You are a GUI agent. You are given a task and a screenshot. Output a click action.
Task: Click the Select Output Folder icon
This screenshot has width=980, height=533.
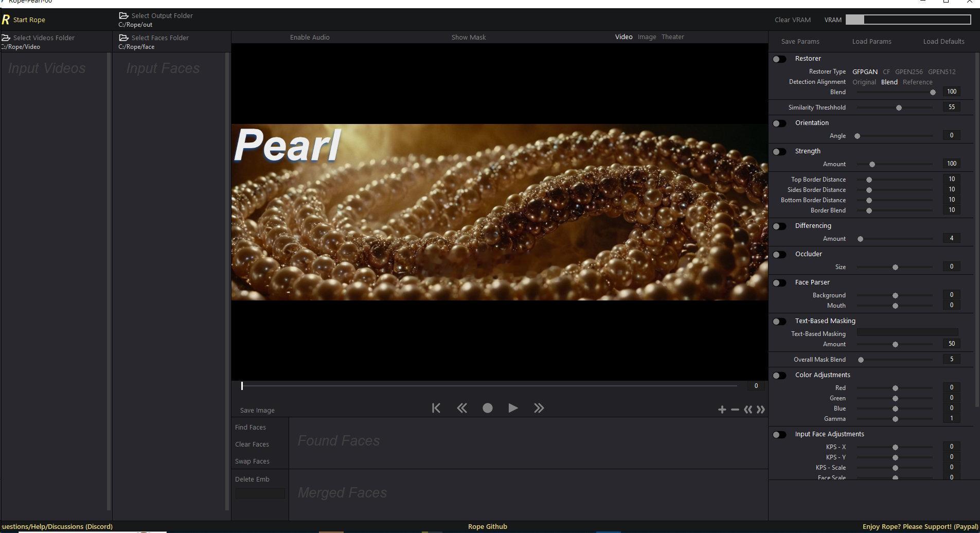pyautogui.click(x=123, y=16)
